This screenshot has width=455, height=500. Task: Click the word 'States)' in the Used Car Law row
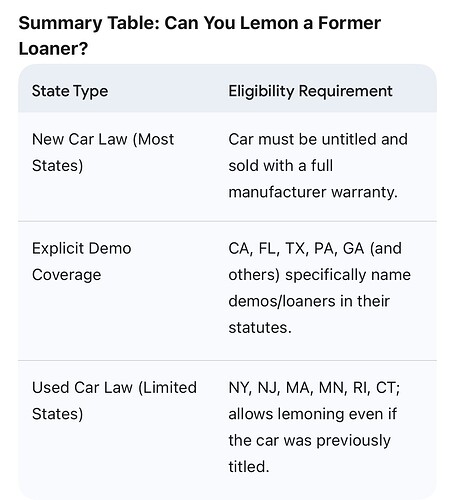[x=57, y=414]
